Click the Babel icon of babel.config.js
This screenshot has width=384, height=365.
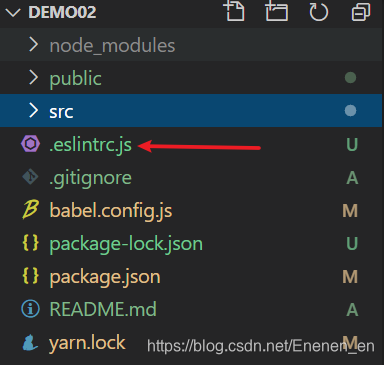pyautogui.click(x=30, y=210)
